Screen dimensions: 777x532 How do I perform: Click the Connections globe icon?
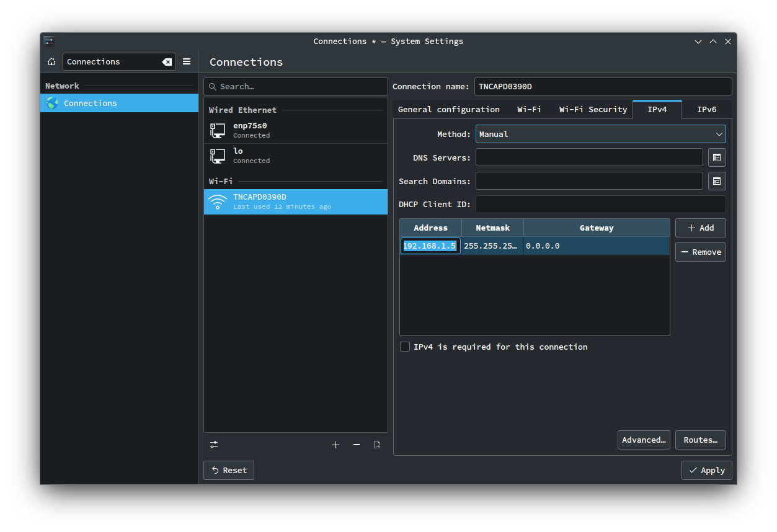coord(52,103)
